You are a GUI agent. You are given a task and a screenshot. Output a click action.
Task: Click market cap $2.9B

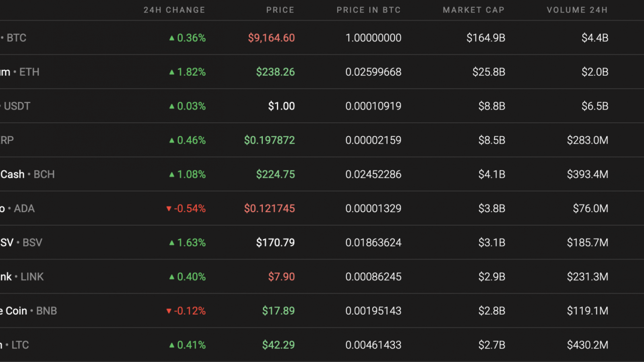coord(492,277)
